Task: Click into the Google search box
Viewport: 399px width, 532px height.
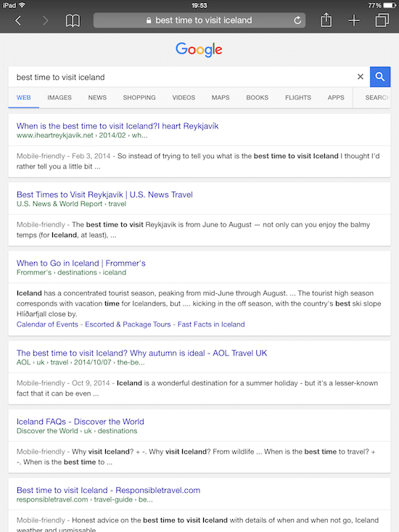Action: pos(183,77)
